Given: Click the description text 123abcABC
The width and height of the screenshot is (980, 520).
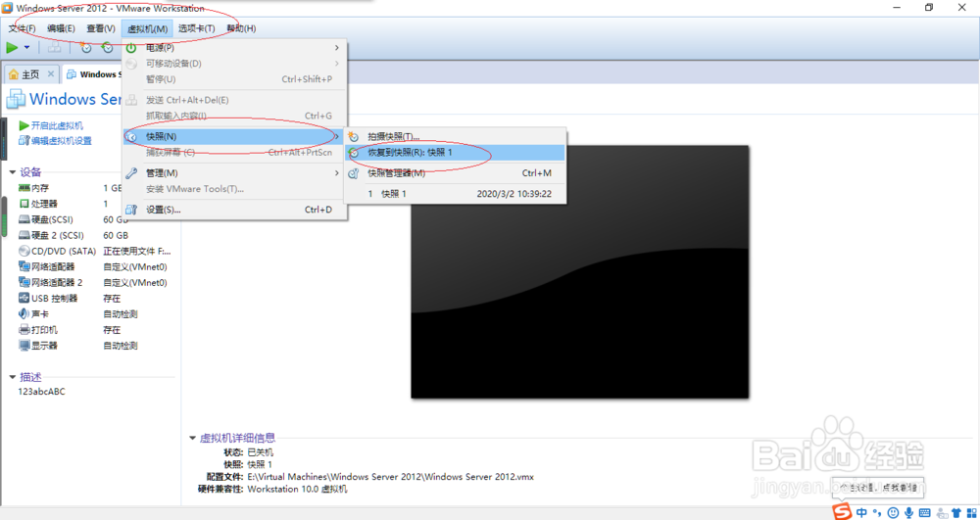Looking at the screenshot, I should [42, 392].
